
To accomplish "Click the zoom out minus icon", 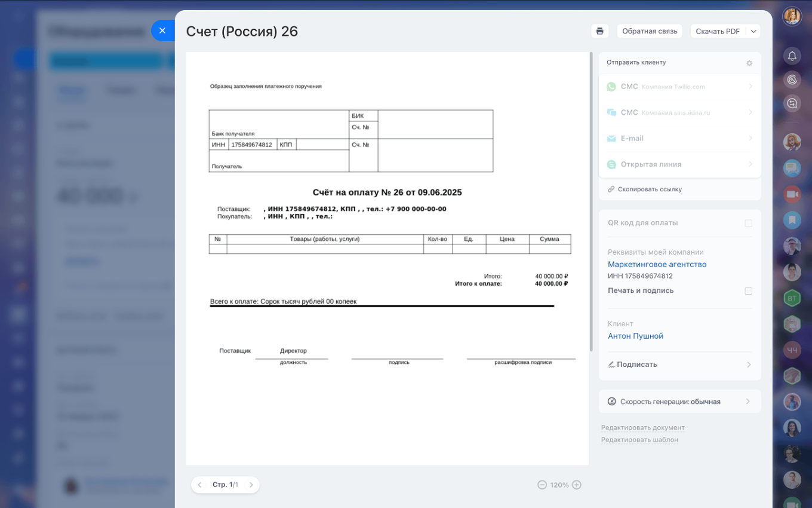I will pos(542,485).
